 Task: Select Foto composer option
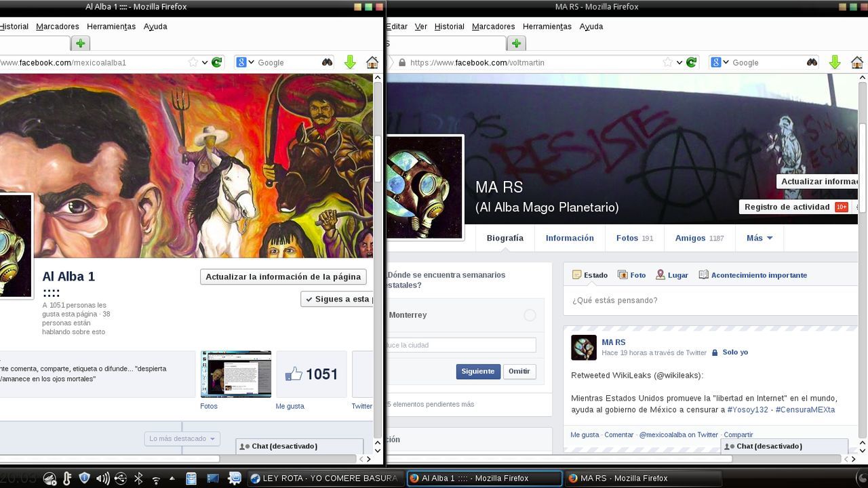(x=631, y=275)
